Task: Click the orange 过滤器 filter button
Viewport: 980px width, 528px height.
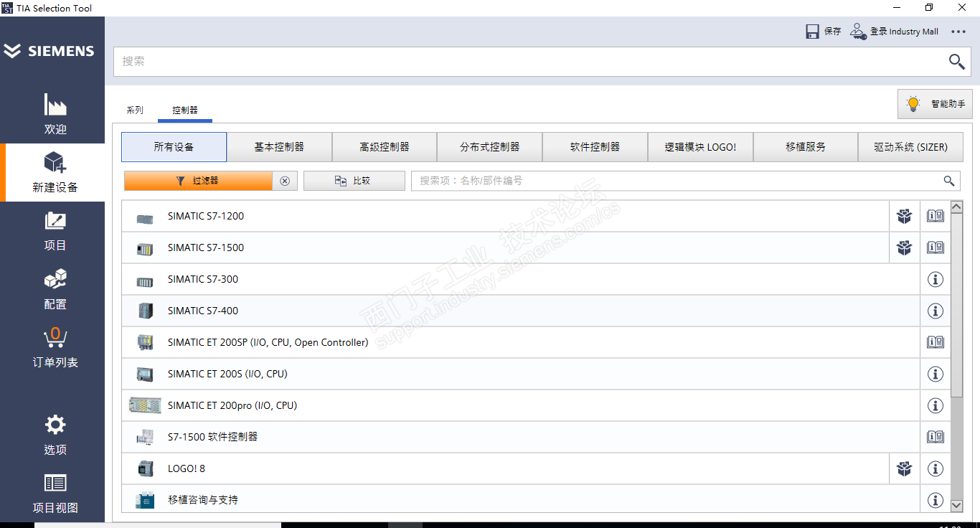Action: point(198,181)
